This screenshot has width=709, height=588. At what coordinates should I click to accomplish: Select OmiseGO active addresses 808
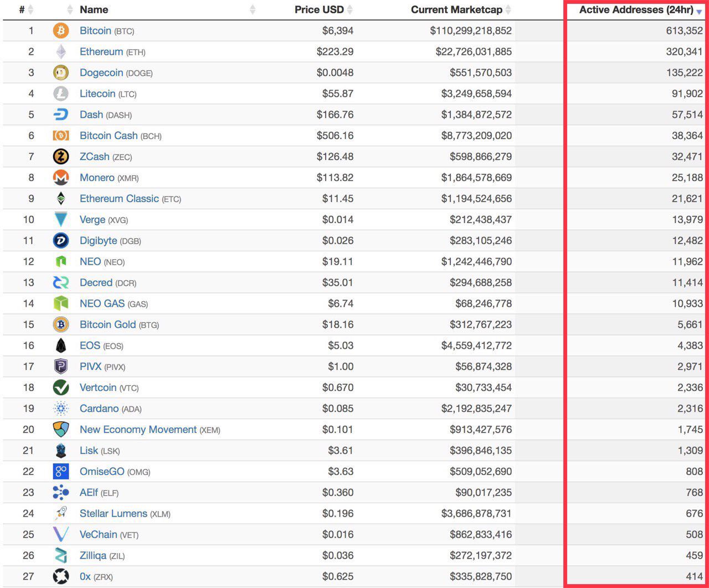(695, 472)
